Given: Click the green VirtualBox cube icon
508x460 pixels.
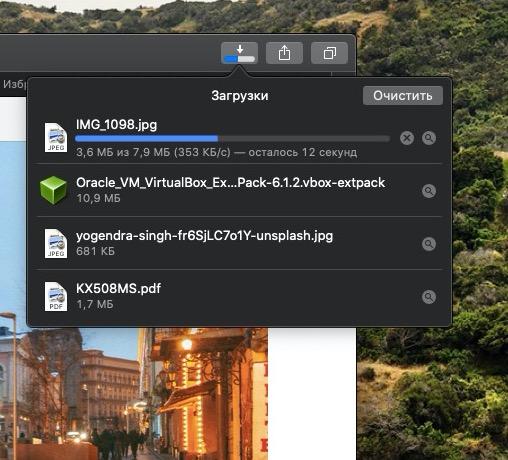Looking at the screenshot, I should (x=53, y=190).
